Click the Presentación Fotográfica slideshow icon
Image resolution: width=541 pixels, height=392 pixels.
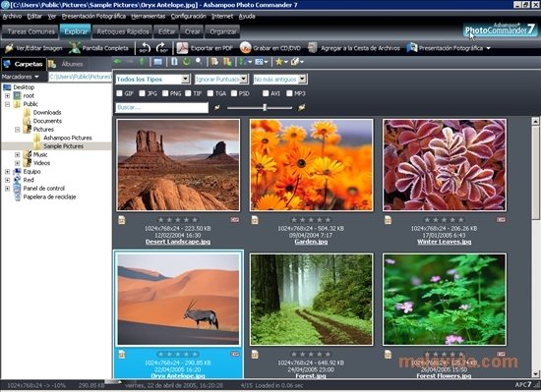click(412, 48)
